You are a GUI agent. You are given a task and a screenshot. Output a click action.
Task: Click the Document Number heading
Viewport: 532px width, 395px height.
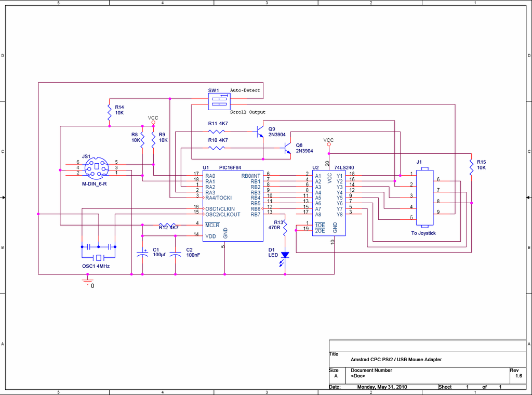pos(371,370)
